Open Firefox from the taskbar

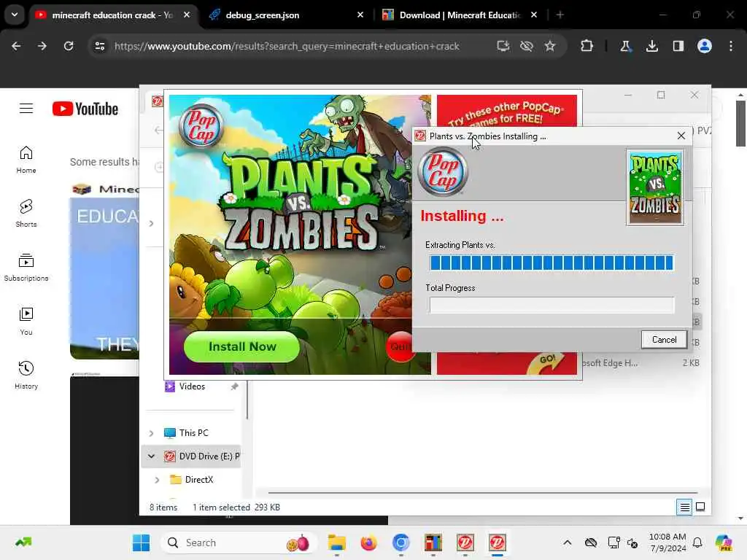pos(368,542)
